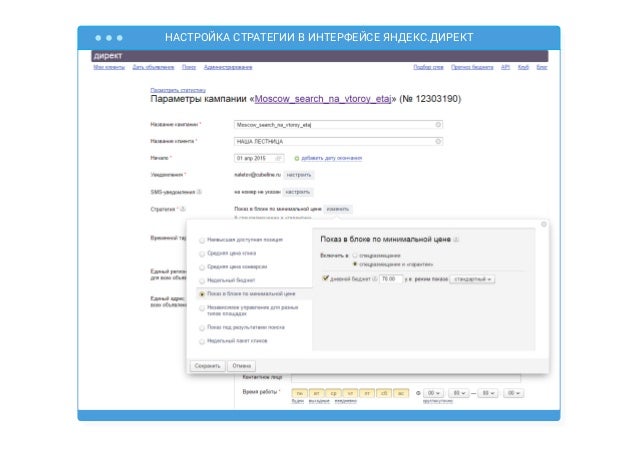Open 'Дать объявление' top menu link
This screenshot has height=450, width=638.
pos(153,68)
